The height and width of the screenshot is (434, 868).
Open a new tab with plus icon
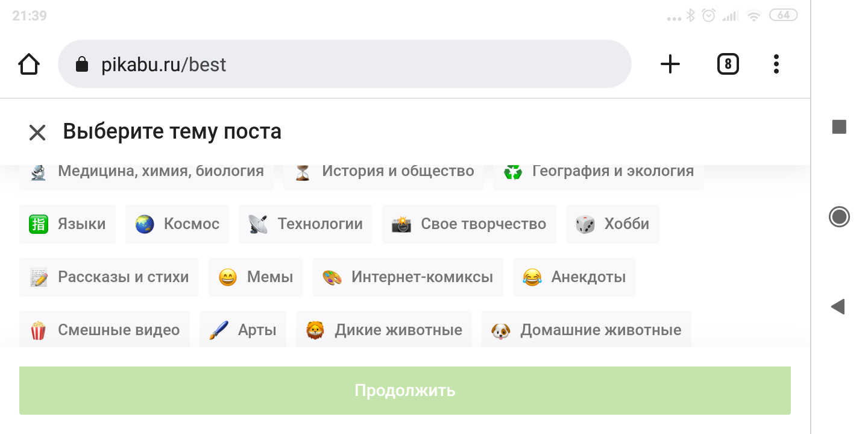coord(670,64)
